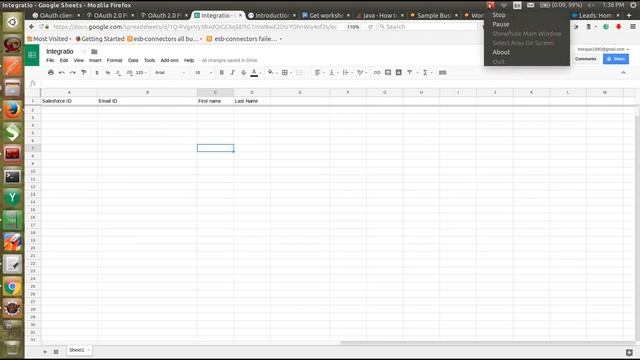640x360 pixels.
Task: Open text wrapping dropdown
Action: coord(347,72)
